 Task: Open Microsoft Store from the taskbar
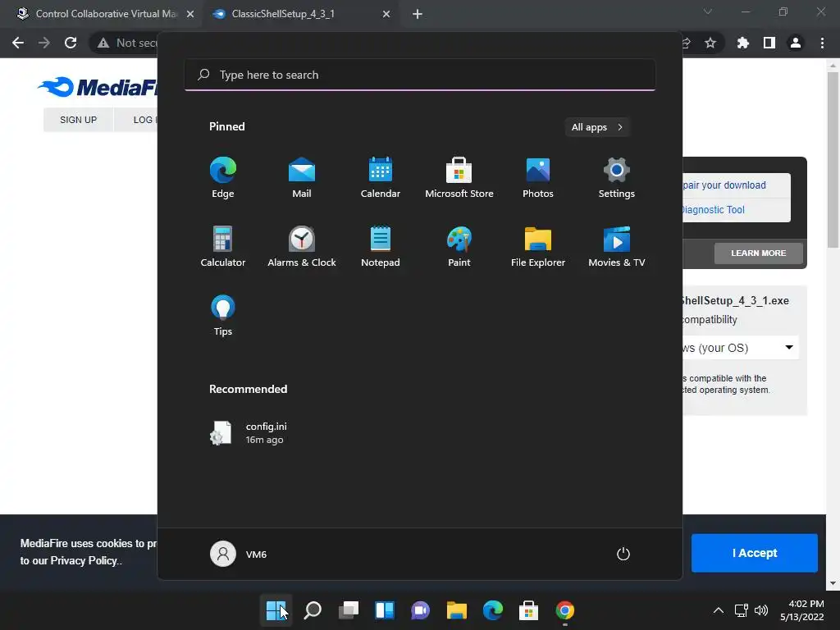528,610
